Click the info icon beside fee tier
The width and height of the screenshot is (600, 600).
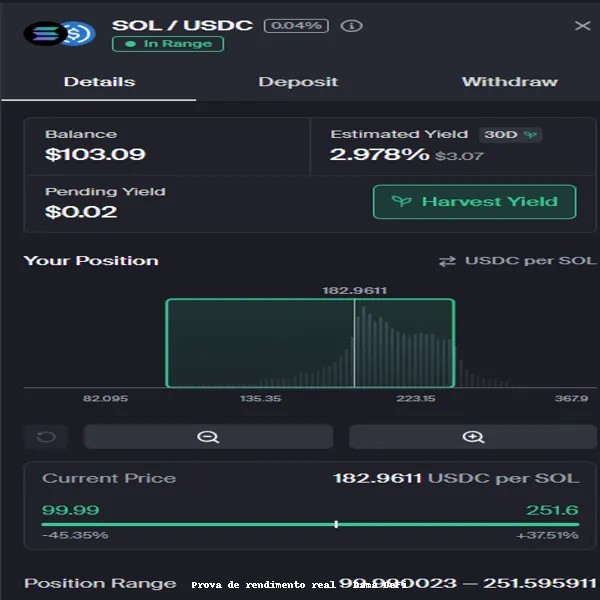351,25
